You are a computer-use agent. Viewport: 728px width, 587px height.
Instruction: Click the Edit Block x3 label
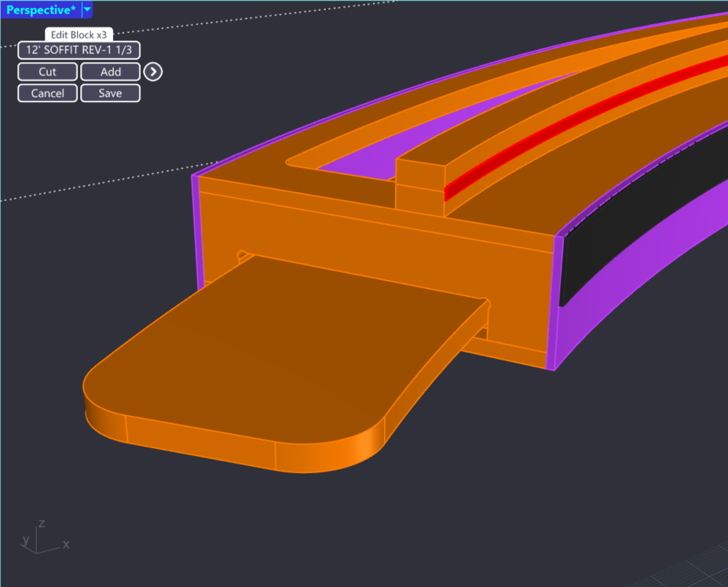click(79, 35)
